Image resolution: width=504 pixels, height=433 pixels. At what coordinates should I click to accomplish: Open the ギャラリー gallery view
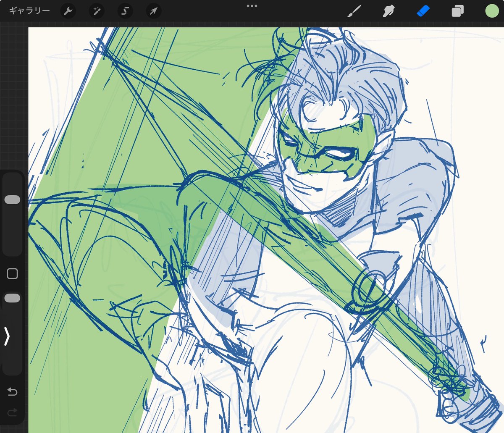click(29, 10)
